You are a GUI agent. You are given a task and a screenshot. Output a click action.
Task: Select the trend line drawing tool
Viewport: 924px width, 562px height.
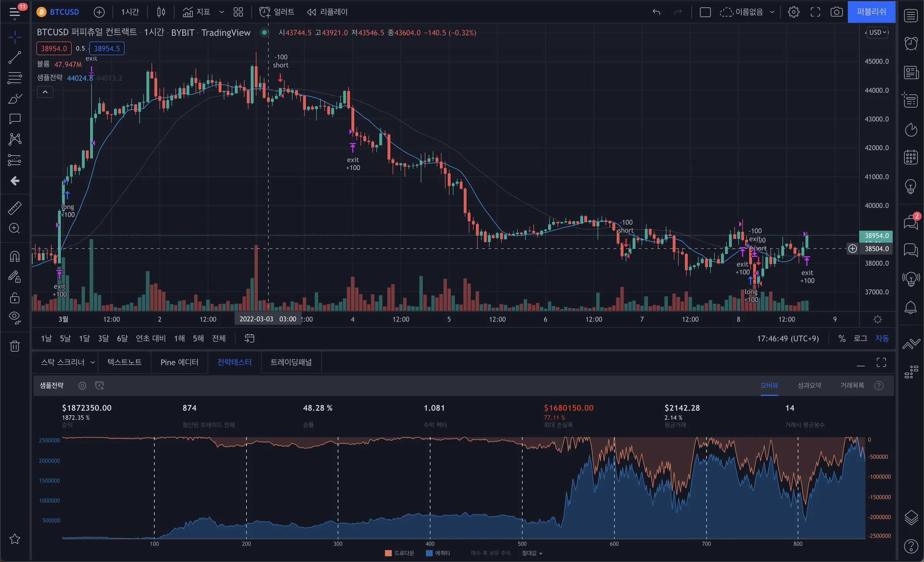15,58
